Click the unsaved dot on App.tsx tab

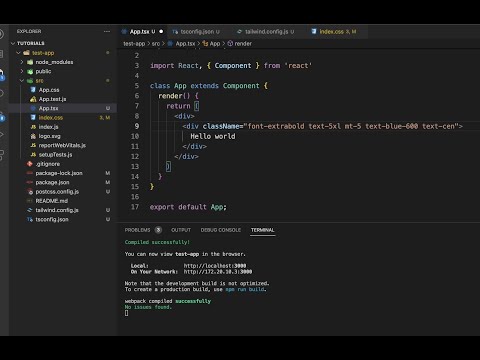click(x=161, y=31)
